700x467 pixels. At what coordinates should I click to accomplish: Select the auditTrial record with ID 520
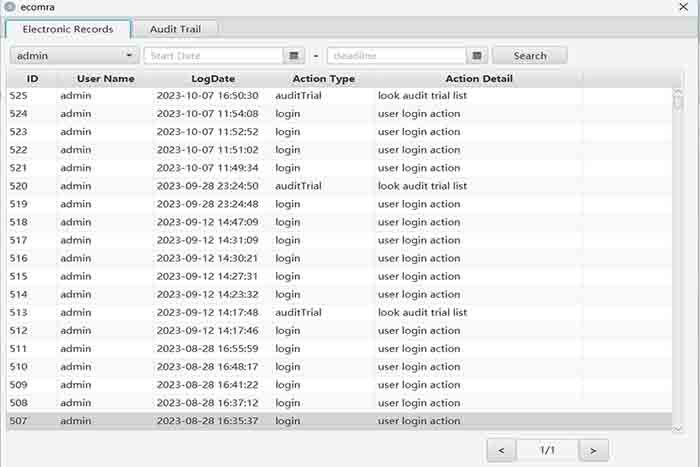pyautogui.click(x=300, y=186)
